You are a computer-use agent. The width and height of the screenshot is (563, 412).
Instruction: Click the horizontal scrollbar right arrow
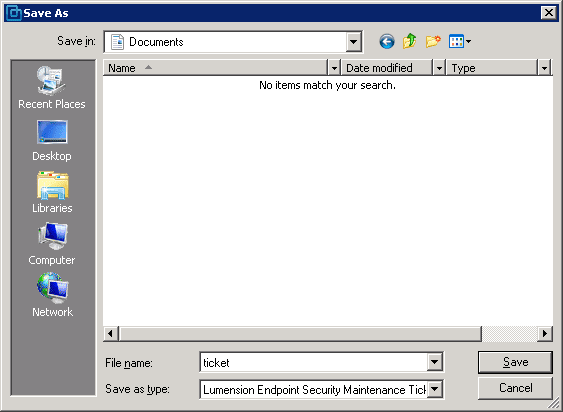coord(545,334)
